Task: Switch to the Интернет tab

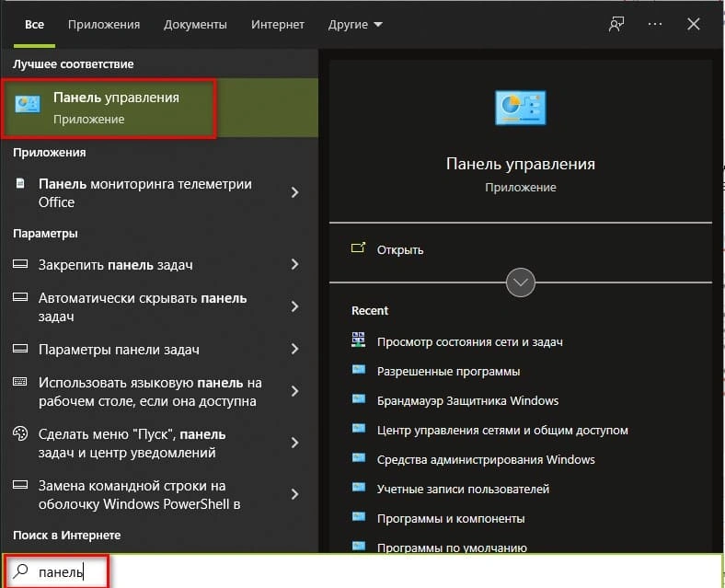Action: point(278,25)
